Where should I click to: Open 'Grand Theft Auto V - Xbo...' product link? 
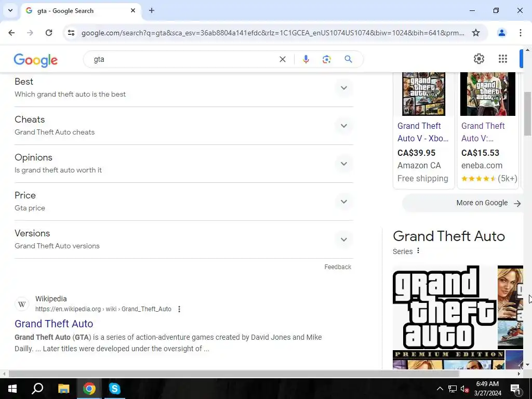[423, 132]
